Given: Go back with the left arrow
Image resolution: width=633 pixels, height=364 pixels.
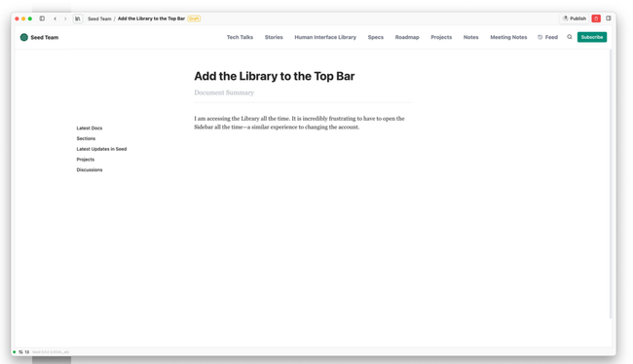Looking at the screenshot, I should click(56, 18).
